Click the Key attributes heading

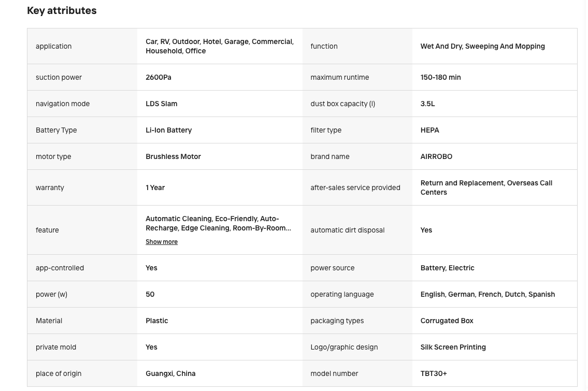coord(62,10)
